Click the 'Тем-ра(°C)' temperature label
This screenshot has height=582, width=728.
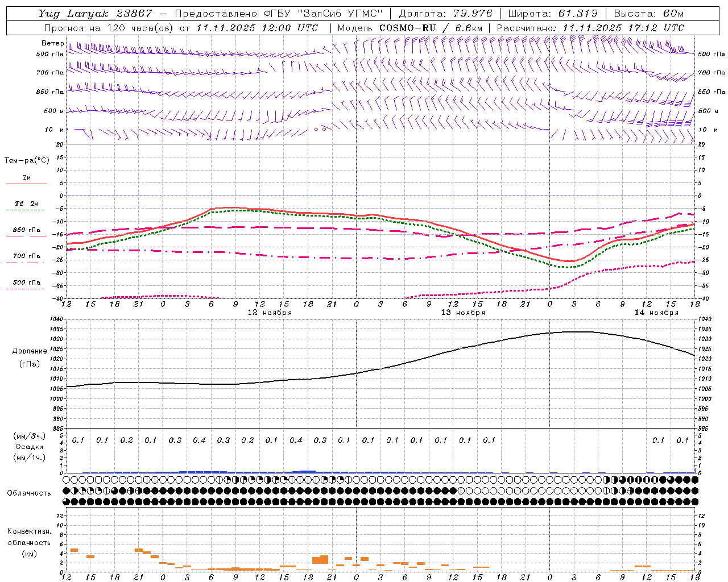pyautogui.click(x=27, y=161)
